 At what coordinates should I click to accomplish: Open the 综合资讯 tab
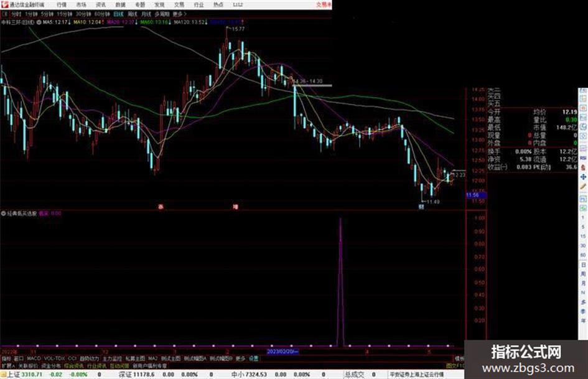(x=74, y=365)
